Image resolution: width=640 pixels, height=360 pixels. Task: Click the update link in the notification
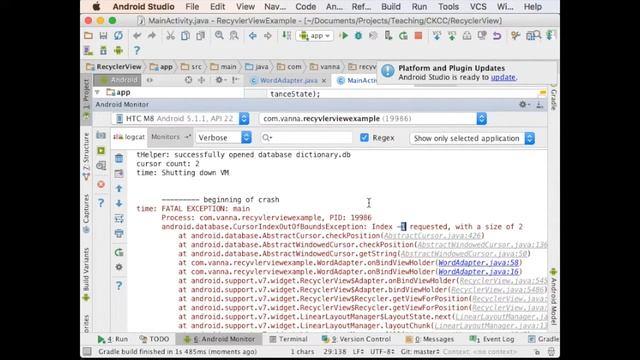(x=503, y=77)
